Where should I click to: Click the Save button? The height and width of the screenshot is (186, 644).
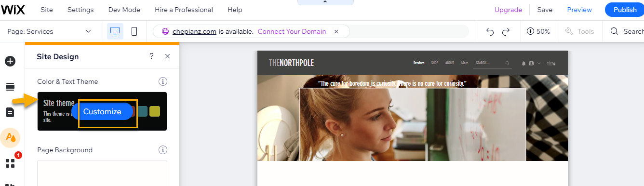(545, 10)
